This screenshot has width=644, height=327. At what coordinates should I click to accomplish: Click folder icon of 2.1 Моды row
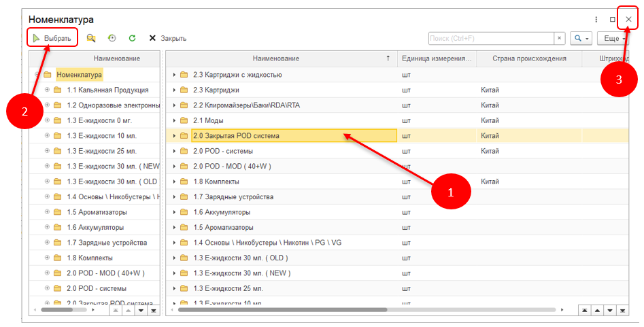184,120
